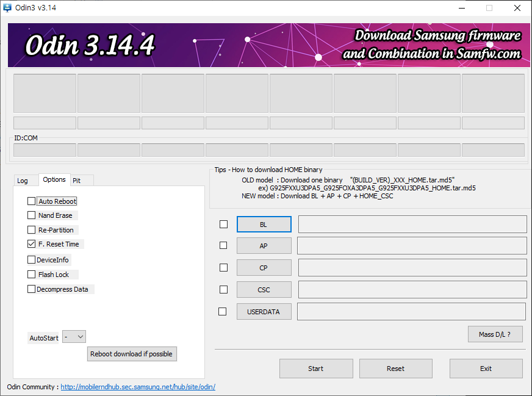532x396 pixels.
Task: Click the CP file path field
Action: [x=412, y=267]
